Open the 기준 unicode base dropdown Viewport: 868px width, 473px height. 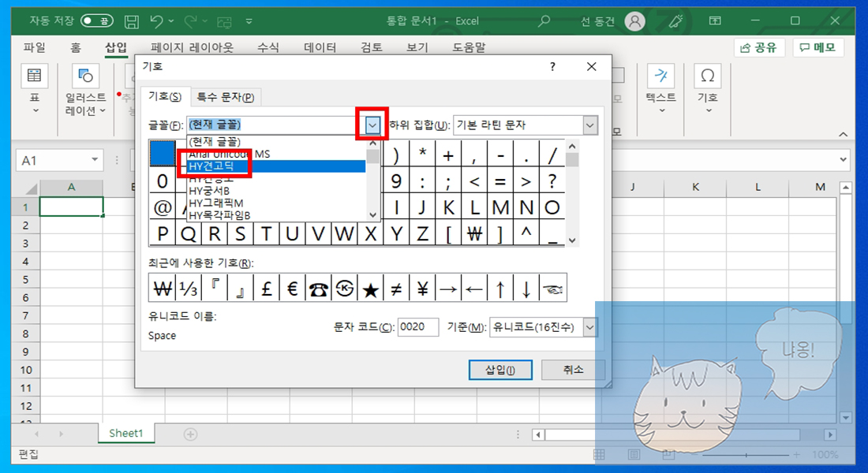pos(590,327)
